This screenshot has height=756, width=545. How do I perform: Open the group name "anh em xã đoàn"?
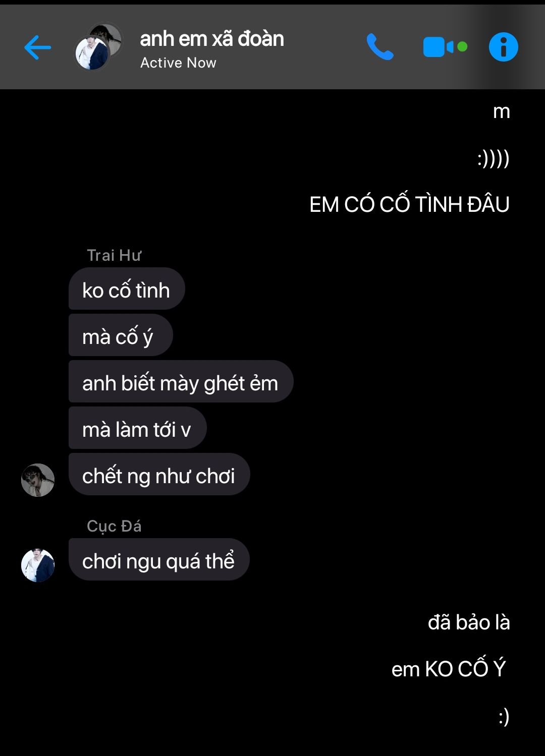(212, 39)
